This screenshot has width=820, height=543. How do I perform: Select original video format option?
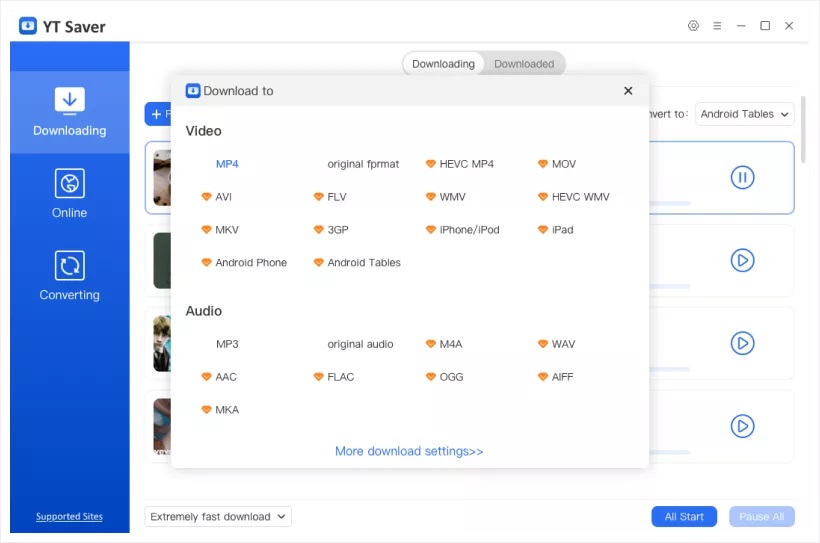(x=363, y=164)
